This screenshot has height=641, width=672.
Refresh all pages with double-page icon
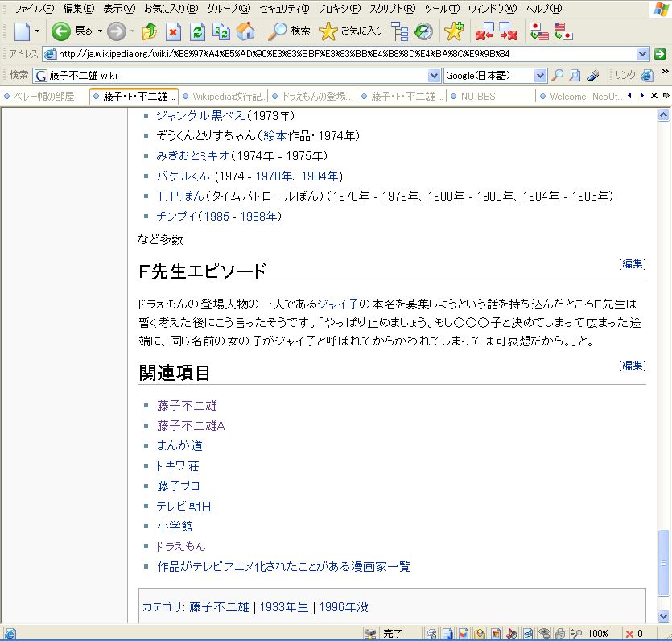221,31
